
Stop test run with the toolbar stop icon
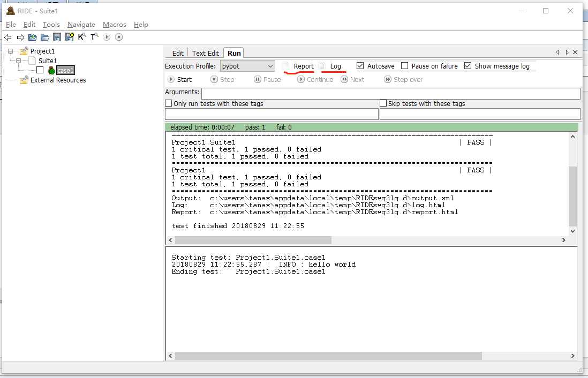tap(119, 37)
